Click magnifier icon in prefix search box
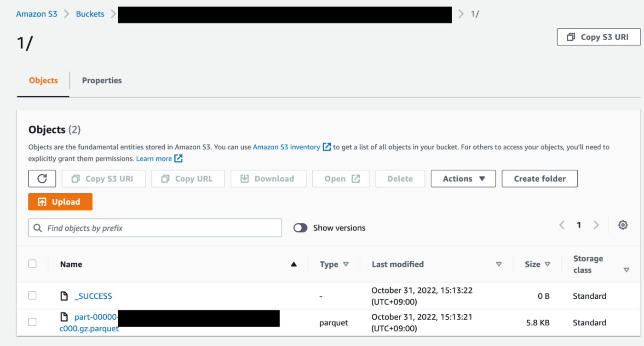644x346 pixels. point(38,228)
